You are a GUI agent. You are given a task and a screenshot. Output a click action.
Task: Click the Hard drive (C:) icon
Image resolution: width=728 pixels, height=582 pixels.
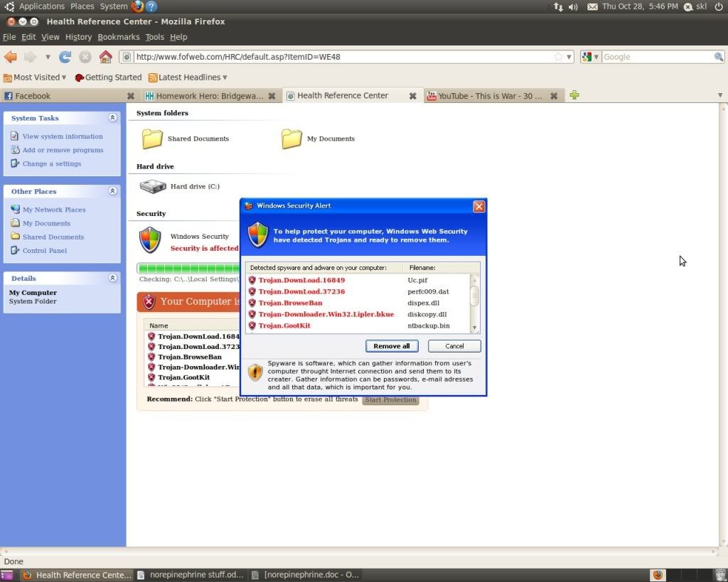(153, 186)
